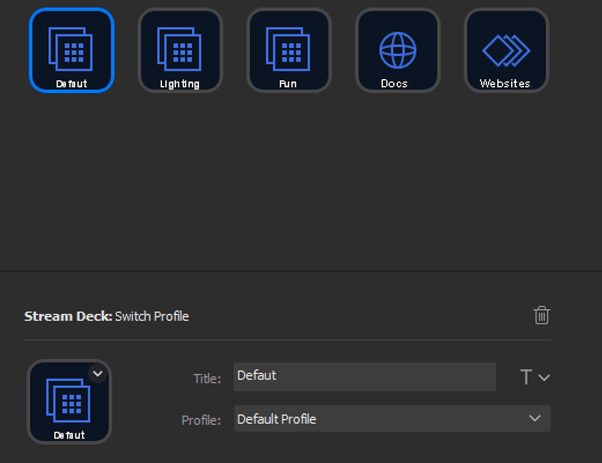
Task: Click the Lighting label text under its key
Action: pyautogui.click(x=180, y=84)
